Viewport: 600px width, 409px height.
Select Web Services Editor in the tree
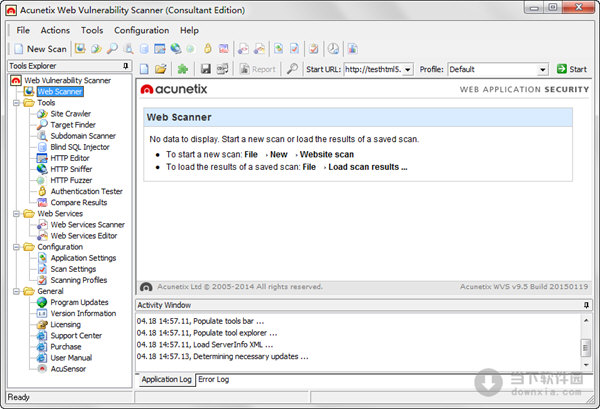[x=84, y=236]
